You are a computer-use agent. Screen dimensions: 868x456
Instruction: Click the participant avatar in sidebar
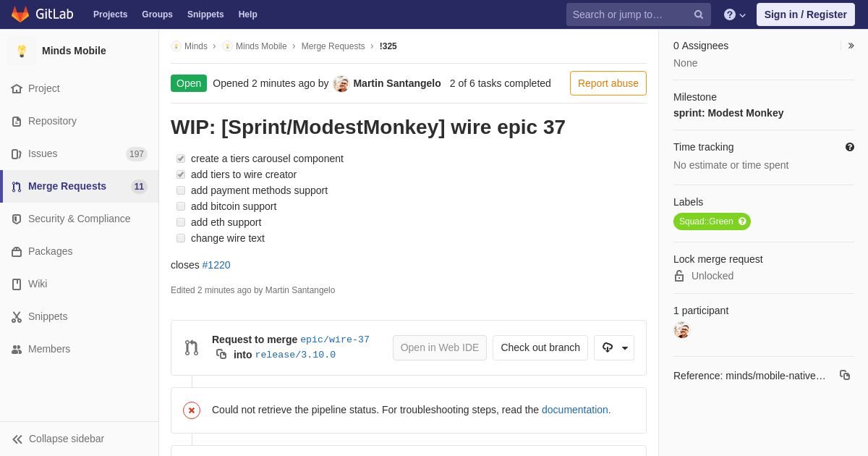tap(681, 330)
